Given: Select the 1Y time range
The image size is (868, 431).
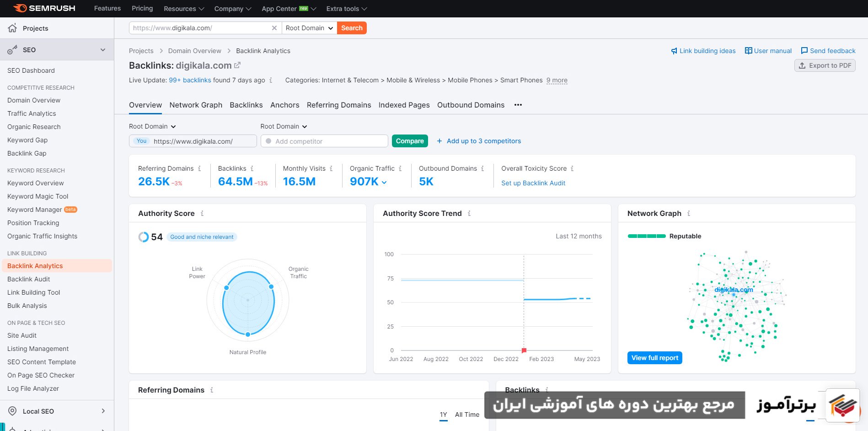Looking at the screenshot, I should pos(443,415).
